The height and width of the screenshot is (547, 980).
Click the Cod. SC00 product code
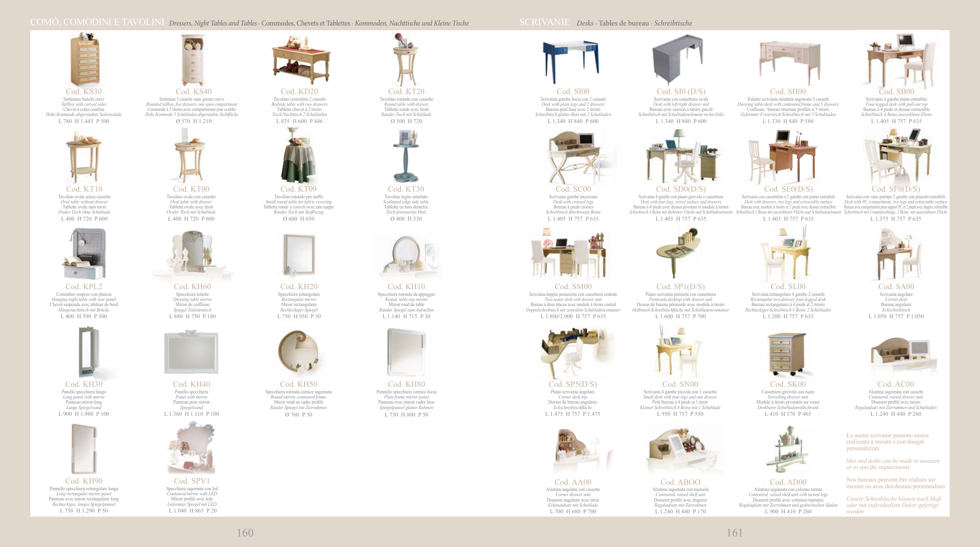coord(573,189)
